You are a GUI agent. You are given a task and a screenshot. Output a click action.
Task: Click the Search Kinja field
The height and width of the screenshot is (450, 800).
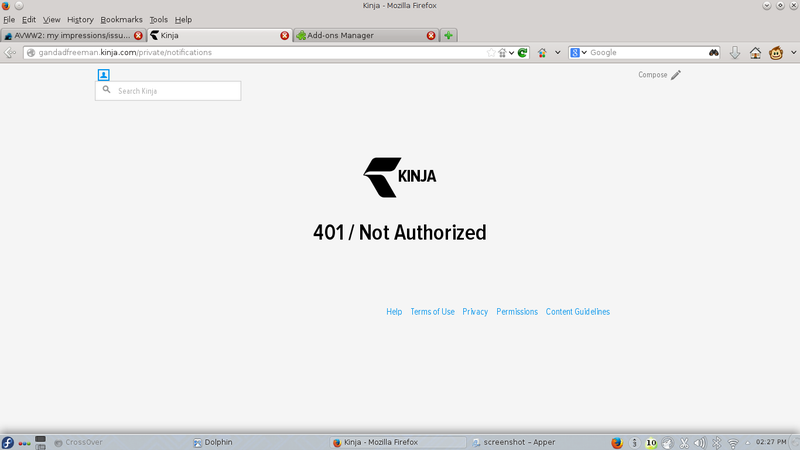pyautogui.click(x=168, y=91)
